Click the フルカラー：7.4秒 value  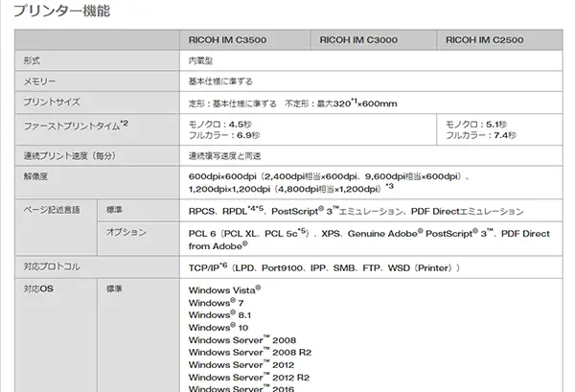481,135
